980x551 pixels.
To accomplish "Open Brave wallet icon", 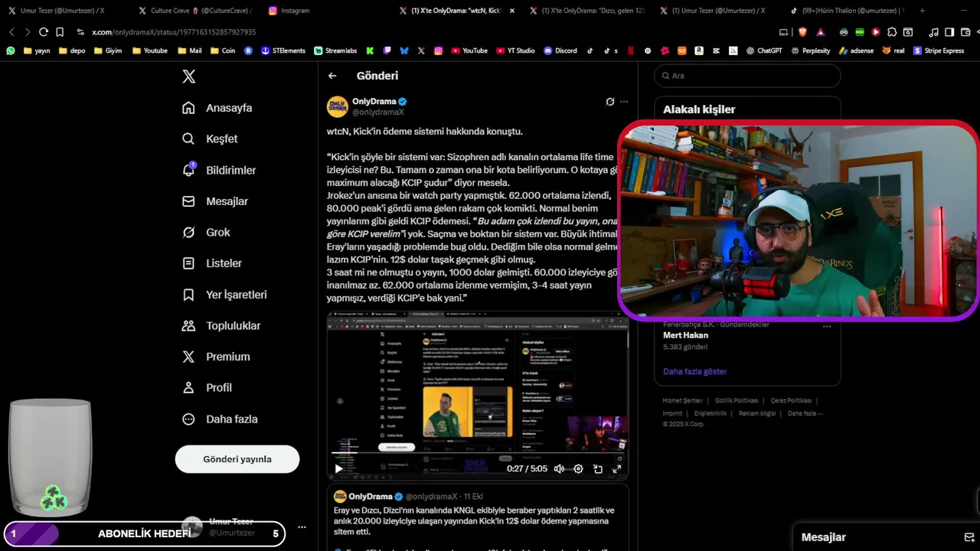I will tap(964, 32).
